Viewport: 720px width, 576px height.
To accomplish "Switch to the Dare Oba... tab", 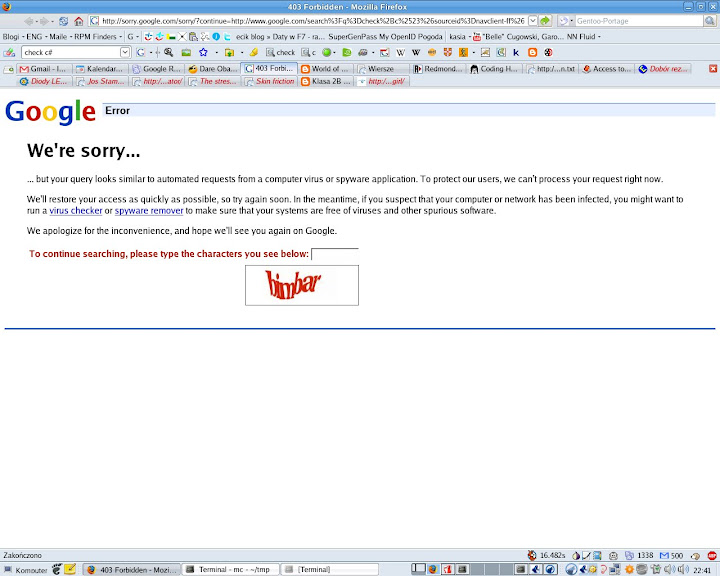I will click(213, 69).
